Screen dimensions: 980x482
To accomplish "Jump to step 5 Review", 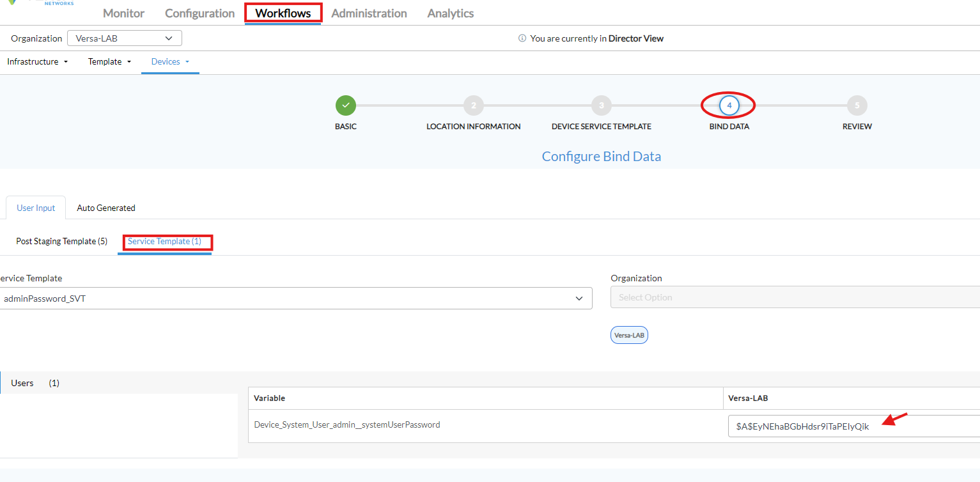I will [857, 105].
